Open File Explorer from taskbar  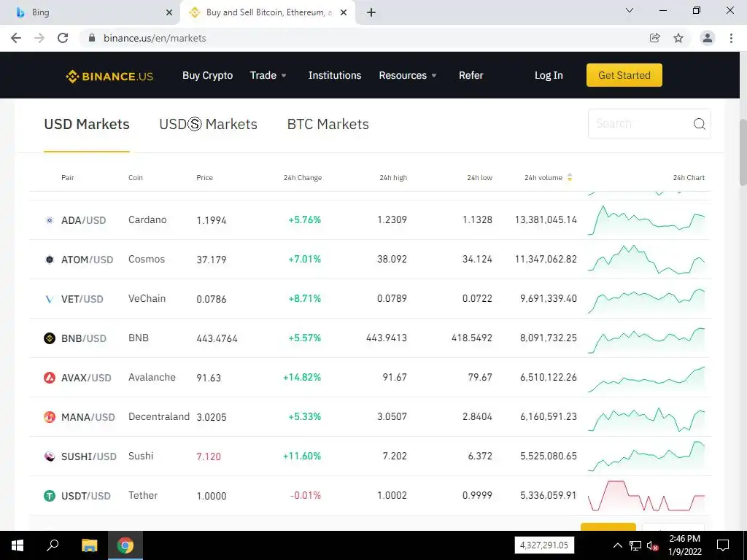89,545
